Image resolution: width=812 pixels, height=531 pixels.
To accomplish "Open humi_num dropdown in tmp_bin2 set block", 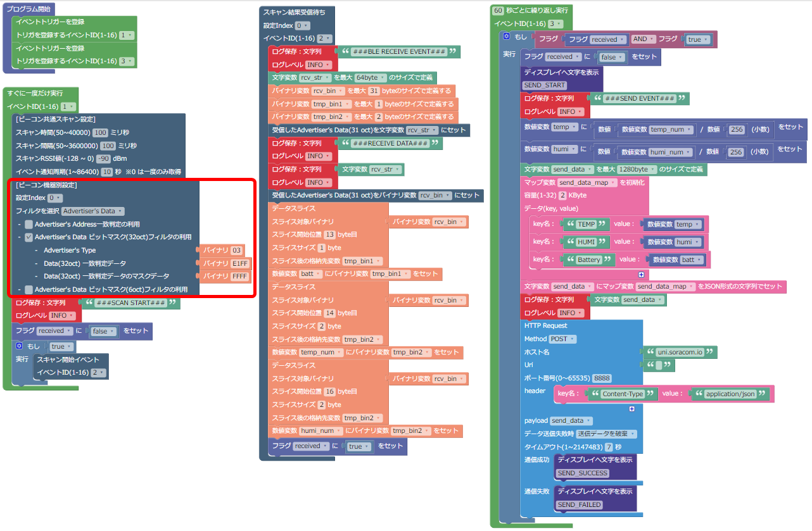I will coord(320,430).
